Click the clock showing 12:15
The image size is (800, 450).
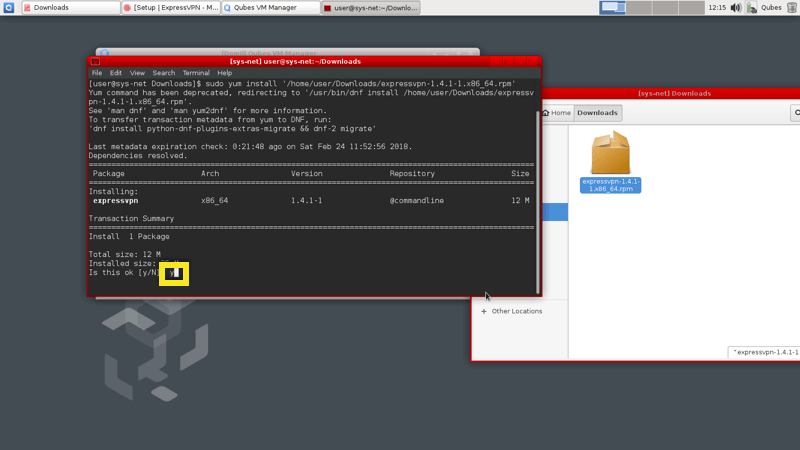tap(717, 8)
